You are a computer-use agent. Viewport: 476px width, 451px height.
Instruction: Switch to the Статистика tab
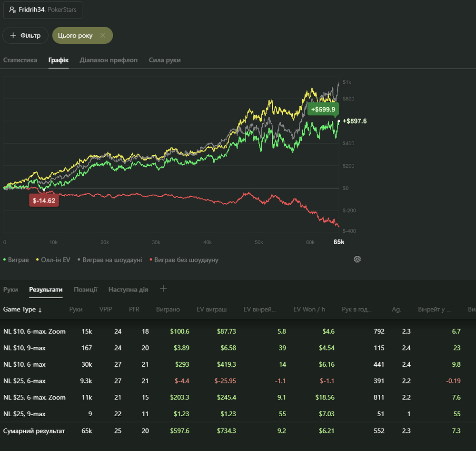click(20, 60)
